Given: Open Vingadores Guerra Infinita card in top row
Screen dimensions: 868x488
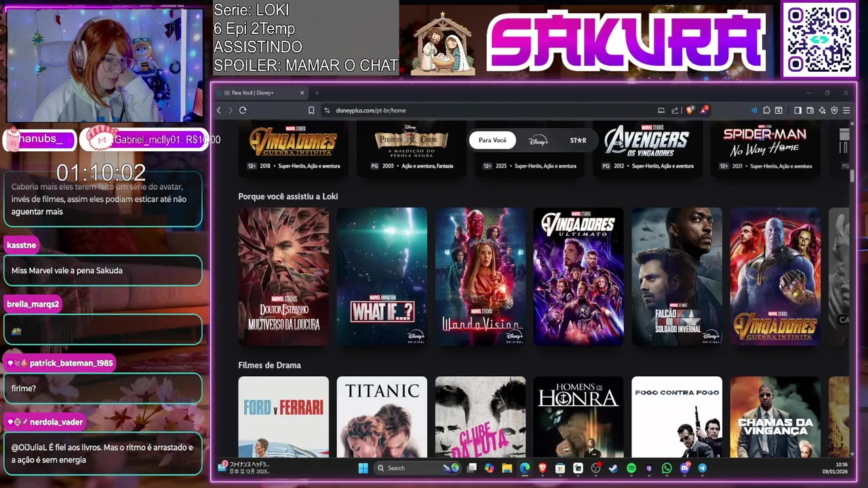Looking at the screenshot, I should [294, 149].
